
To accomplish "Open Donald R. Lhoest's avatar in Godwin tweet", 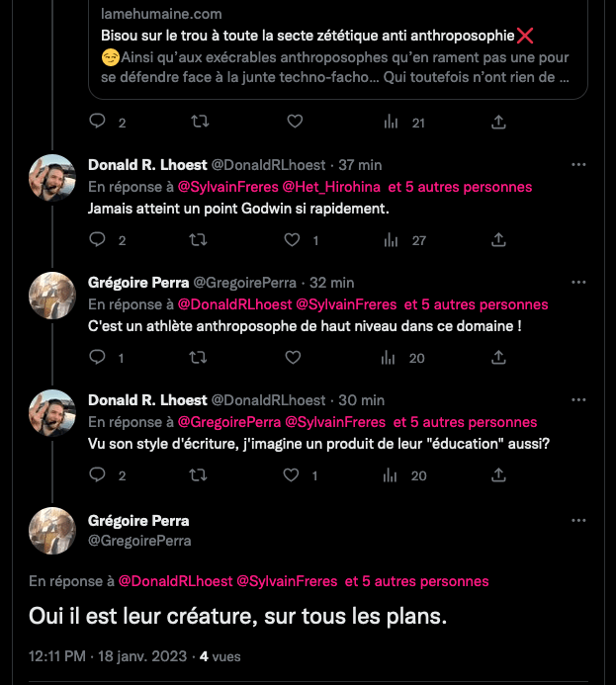I will tap(52, 178).
